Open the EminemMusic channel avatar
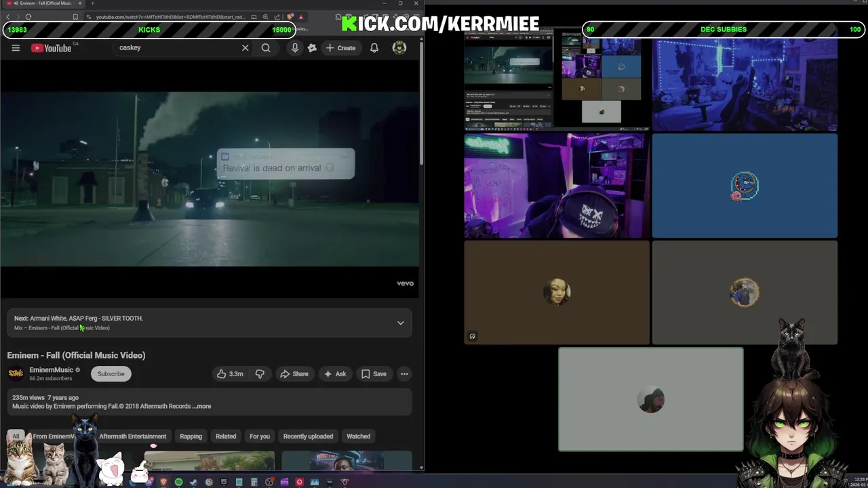The width and height of the screenshot is (868, 488). pyautogui.click(x=16, y=373)
